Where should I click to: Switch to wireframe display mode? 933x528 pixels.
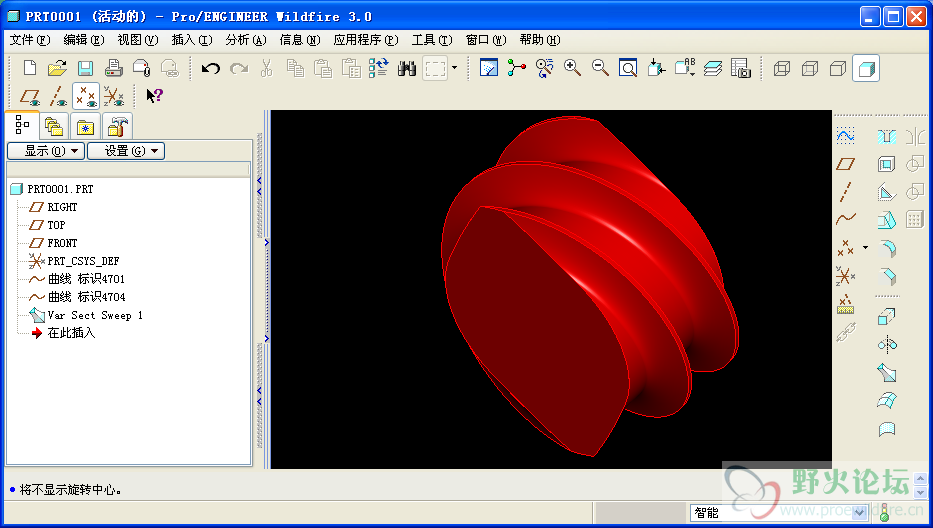782,68
